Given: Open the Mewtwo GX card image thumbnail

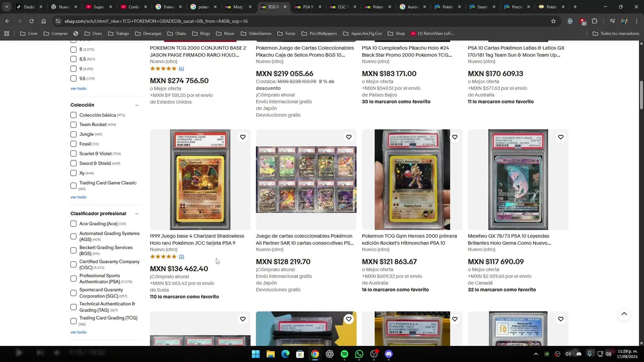Looking at the screenshot, I should point(518,179).
